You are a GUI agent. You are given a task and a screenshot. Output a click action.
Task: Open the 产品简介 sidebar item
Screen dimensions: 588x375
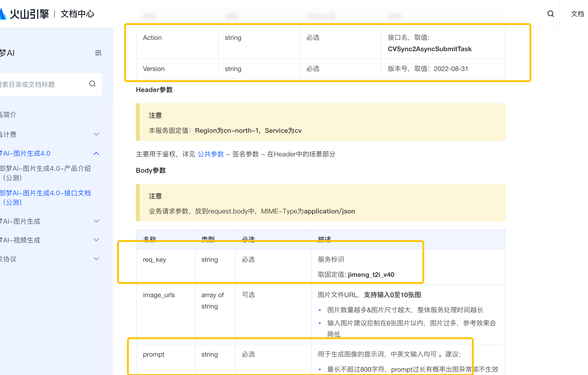8,115
